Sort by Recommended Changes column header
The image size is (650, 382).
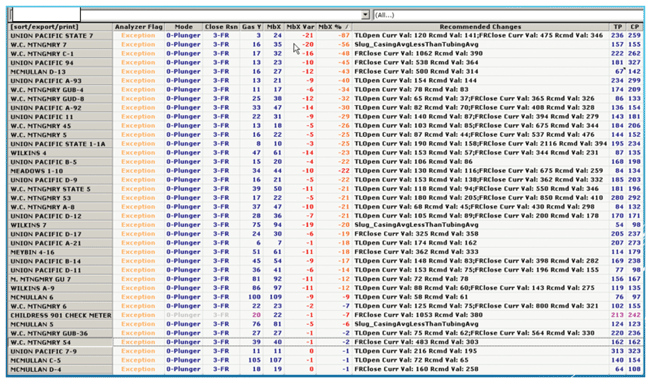(480, 27)
